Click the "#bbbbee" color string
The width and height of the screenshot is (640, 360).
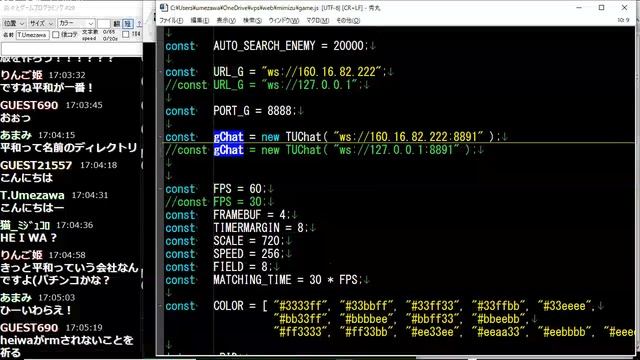(367, 319)
